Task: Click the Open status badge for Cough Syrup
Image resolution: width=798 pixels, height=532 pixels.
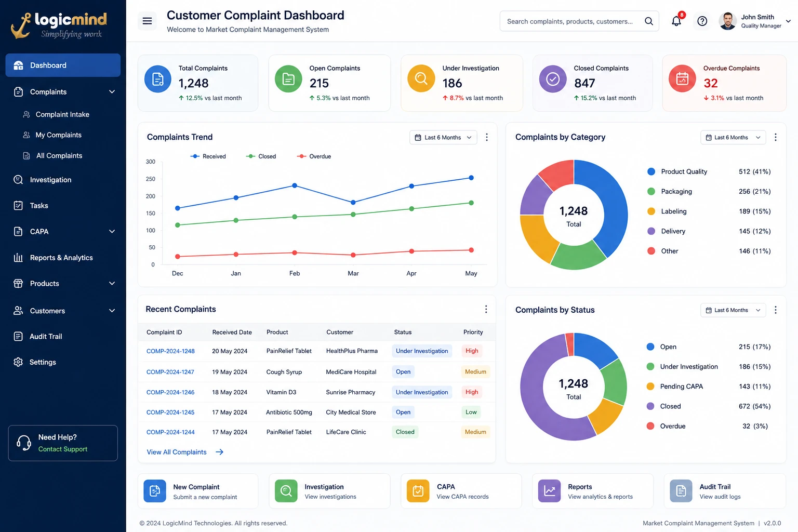Action: pos(403,372)
